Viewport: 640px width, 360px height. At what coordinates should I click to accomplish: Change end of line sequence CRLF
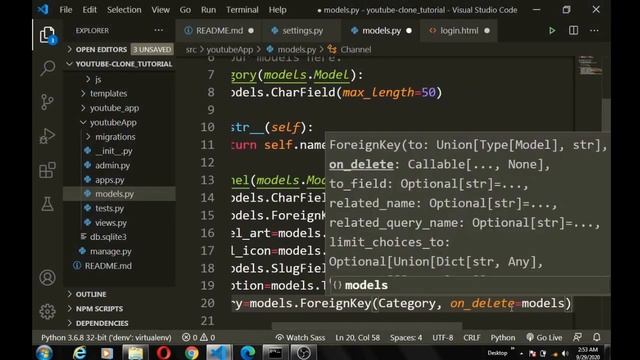[x=471, y=338]
